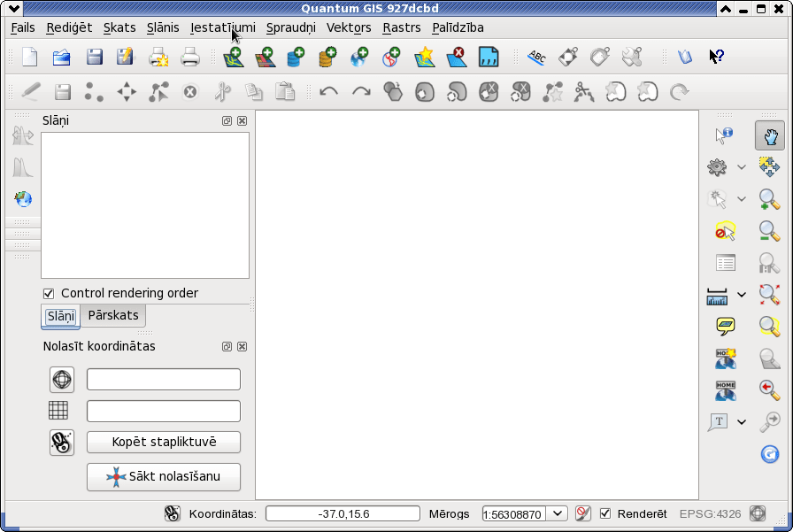
Task: Open project folder icon
Action: [x=62, y=57]
